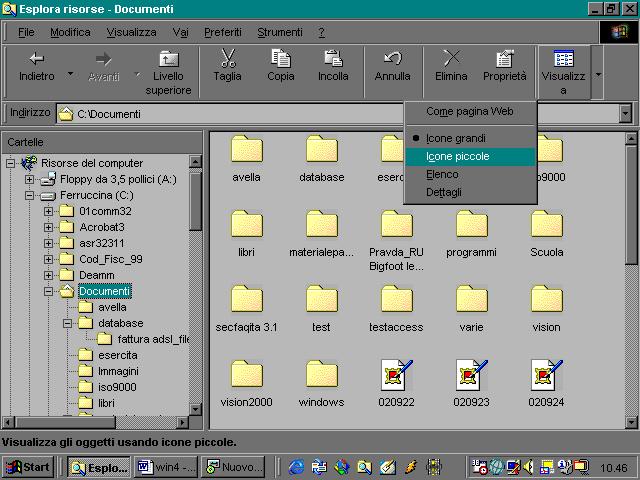Click the file pane scroll down arrow

pos(631,422)
